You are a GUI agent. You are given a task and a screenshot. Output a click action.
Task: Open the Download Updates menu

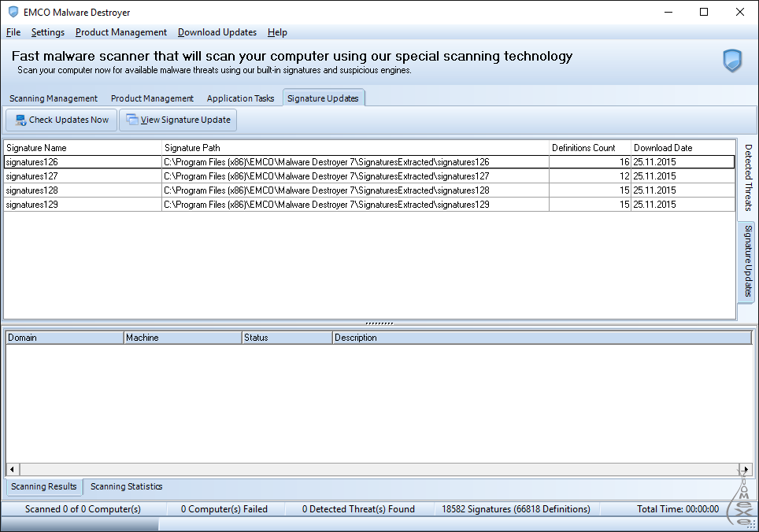[x=217, y=32]
